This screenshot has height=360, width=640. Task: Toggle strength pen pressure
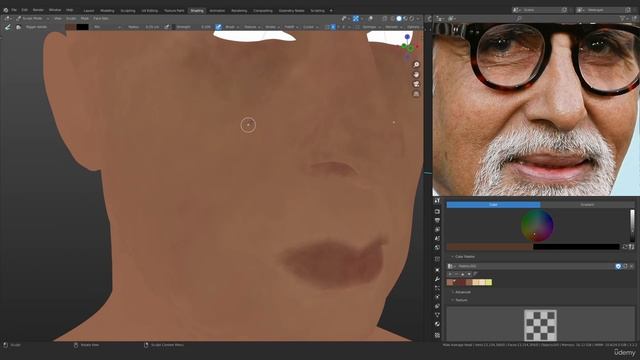pyautogui.click(x=218, y=27)
